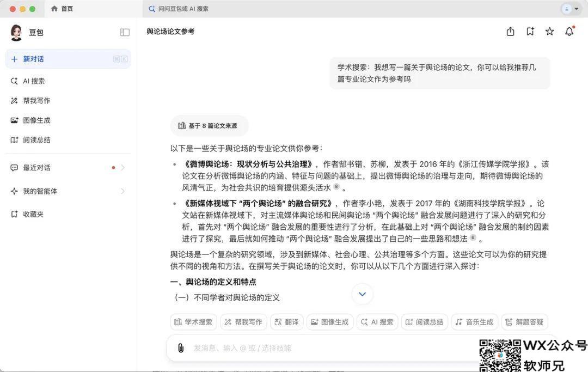Select the 图像生成 skill chip
The width and height of the screenshot is (588, 372).
(330, 322)
